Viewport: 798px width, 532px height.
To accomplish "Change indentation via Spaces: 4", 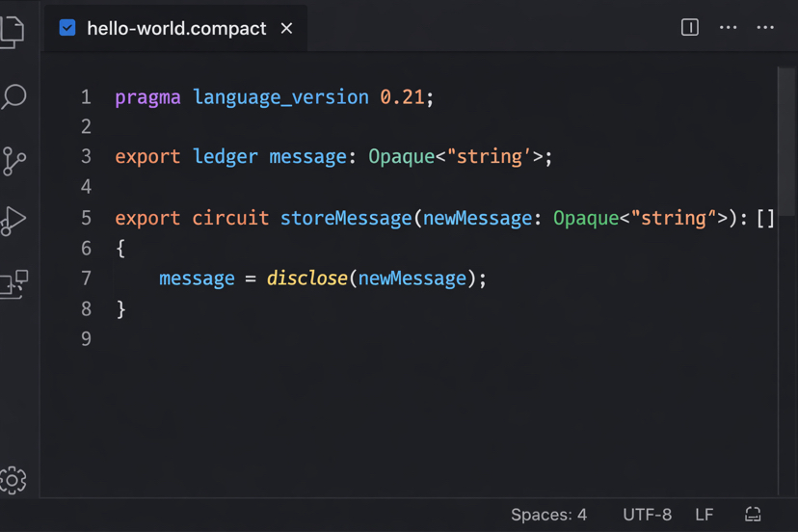I will [x=548, y=515].
